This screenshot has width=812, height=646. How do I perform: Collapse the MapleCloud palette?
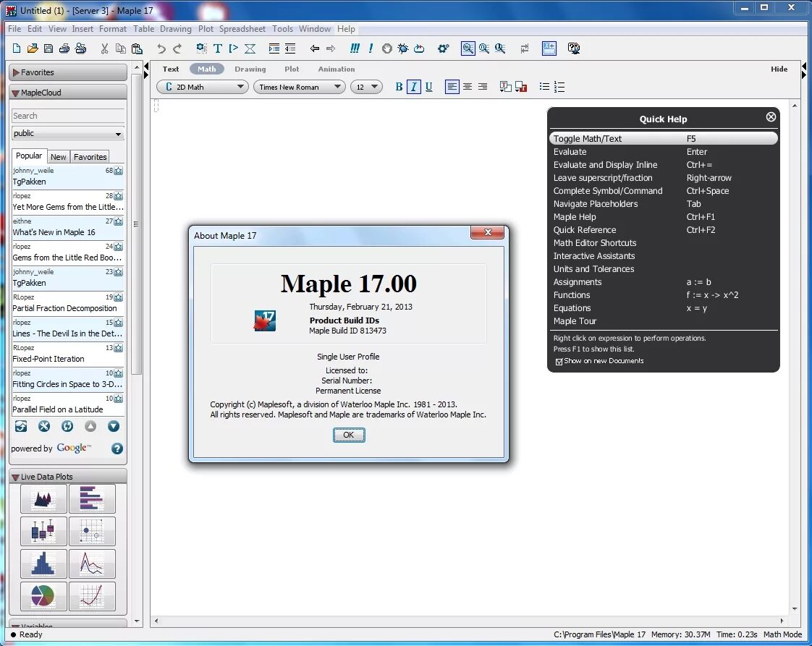tap(68, 93)
